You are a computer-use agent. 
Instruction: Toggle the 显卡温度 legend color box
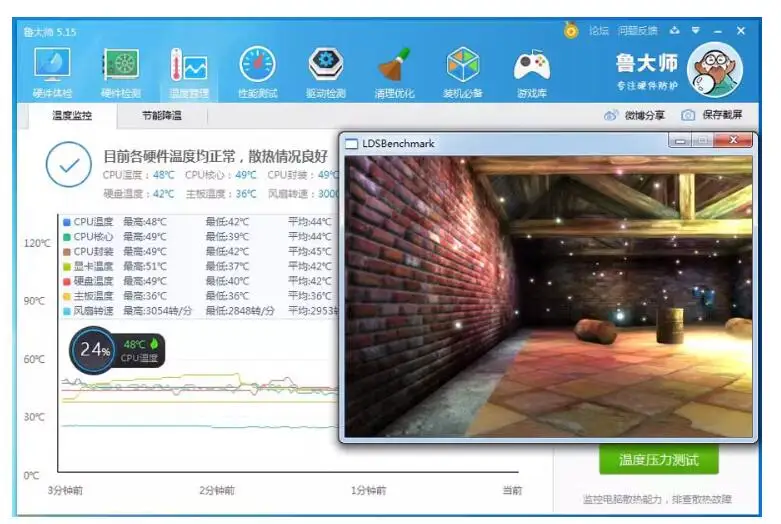point(67,266)
